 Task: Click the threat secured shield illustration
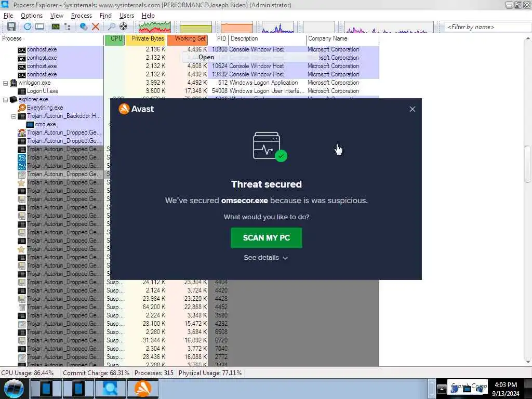click(x=270, y=147)
